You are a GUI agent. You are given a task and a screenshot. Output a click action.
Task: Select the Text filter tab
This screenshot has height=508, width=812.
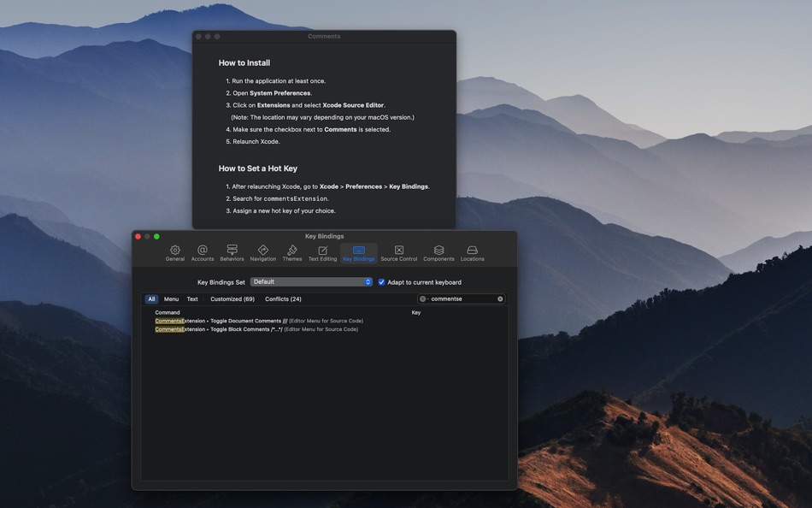191,298
